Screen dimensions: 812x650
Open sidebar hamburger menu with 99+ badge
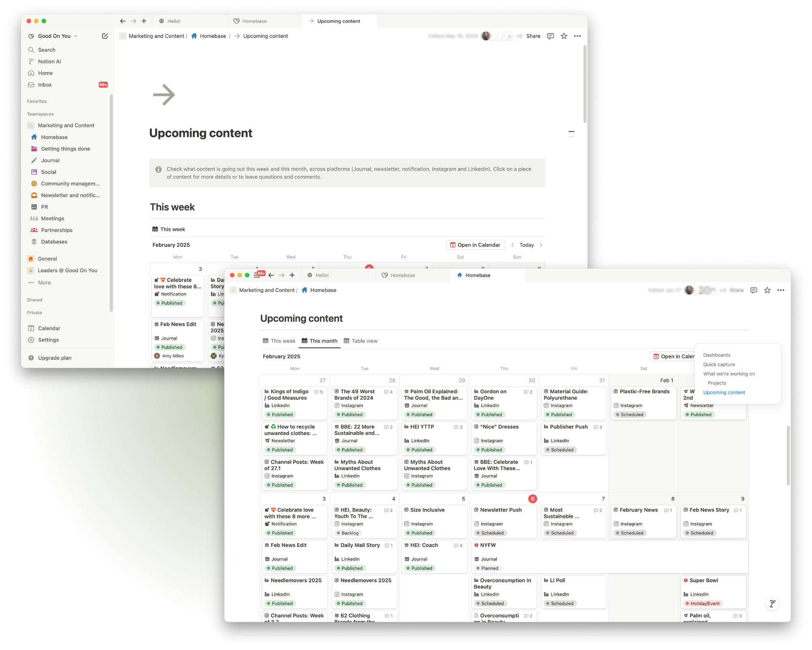(257, 275)
